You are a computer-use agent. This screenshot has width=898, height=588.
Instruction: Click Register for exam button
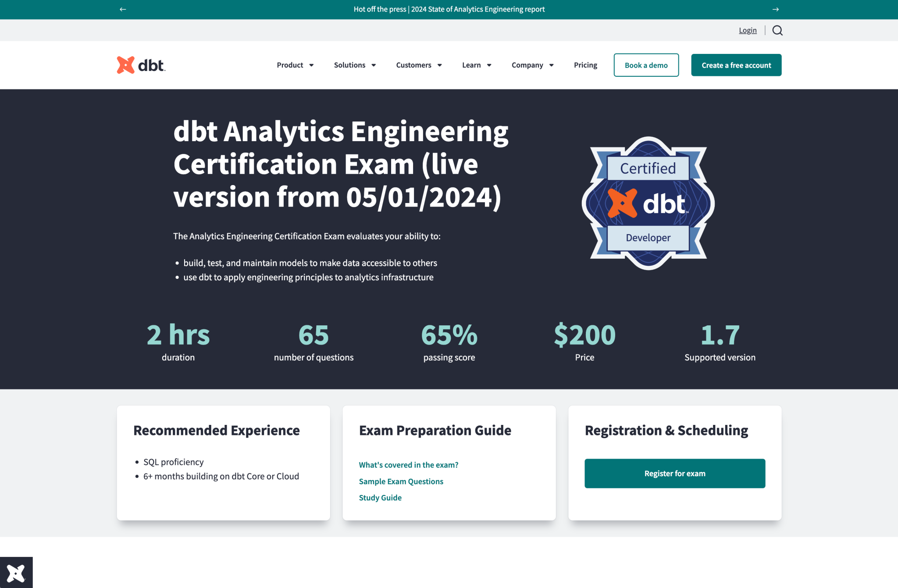pyautogui.click(x=674, y=473)
